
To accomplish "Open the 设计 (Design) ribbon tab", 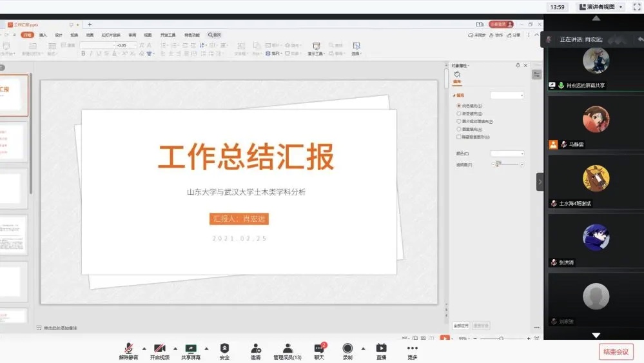I will [x=59, y=35].
